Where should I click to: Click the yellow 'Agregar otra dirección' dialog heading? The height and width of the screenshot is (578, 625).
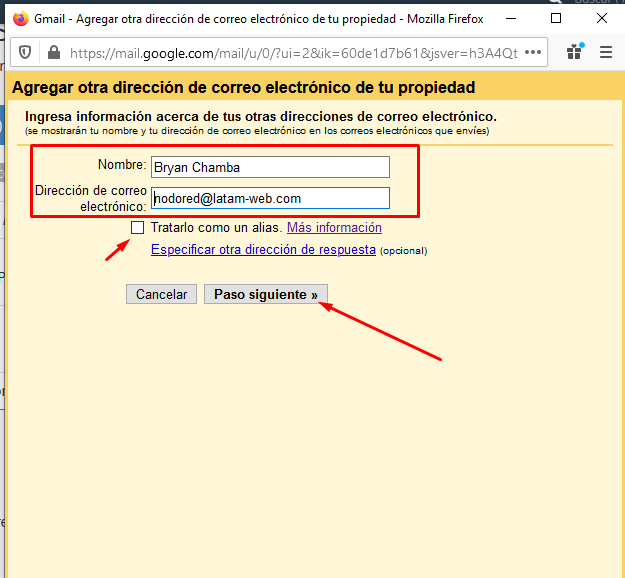point(242,88)
